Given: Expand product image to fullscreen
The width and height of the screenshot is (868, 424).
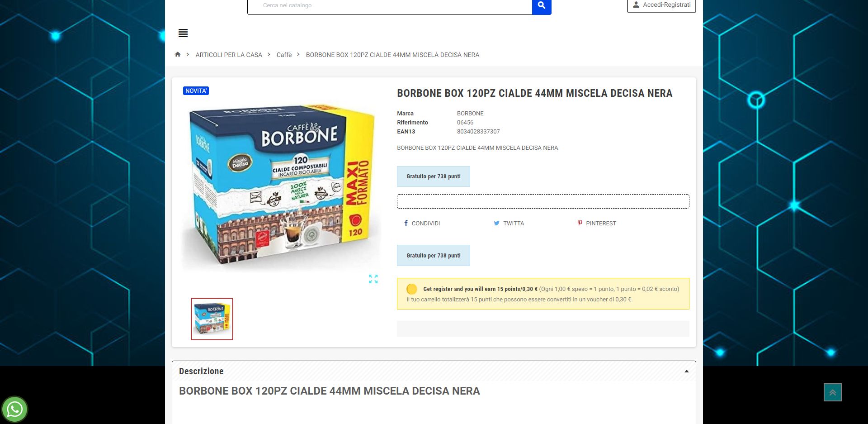Looking at the screenshot, I should coord(373,279).
